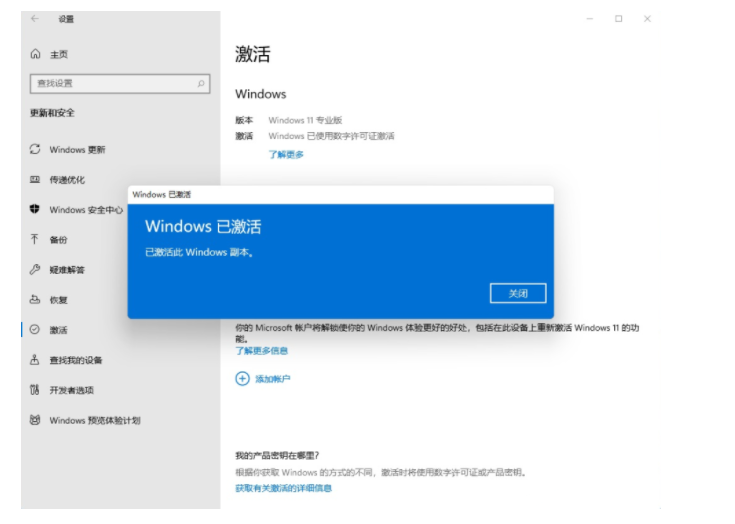Click the 添加帐户 link
The image size is (735, 524).
[272, 379]
